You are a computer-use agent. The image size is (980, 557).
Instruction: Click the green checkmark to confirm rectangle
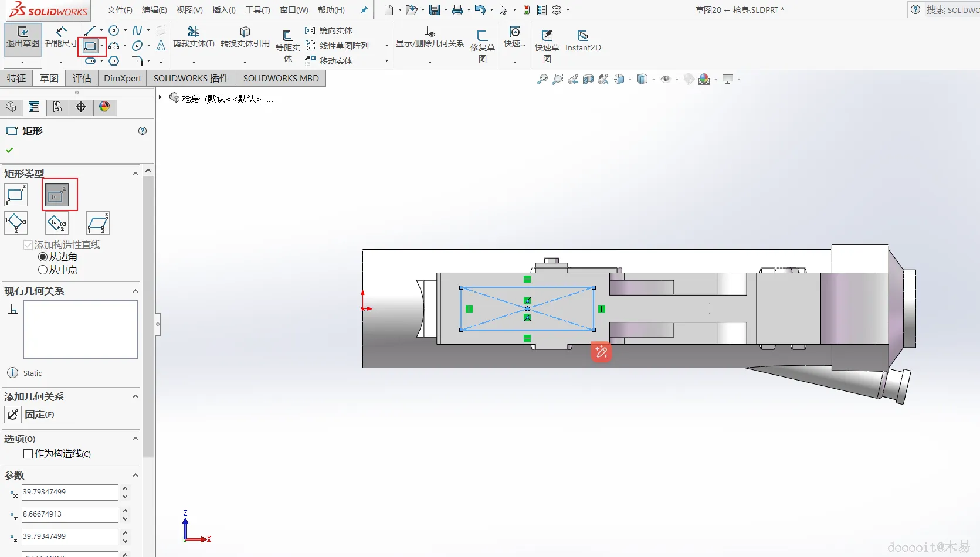click(x=9, y=150)
